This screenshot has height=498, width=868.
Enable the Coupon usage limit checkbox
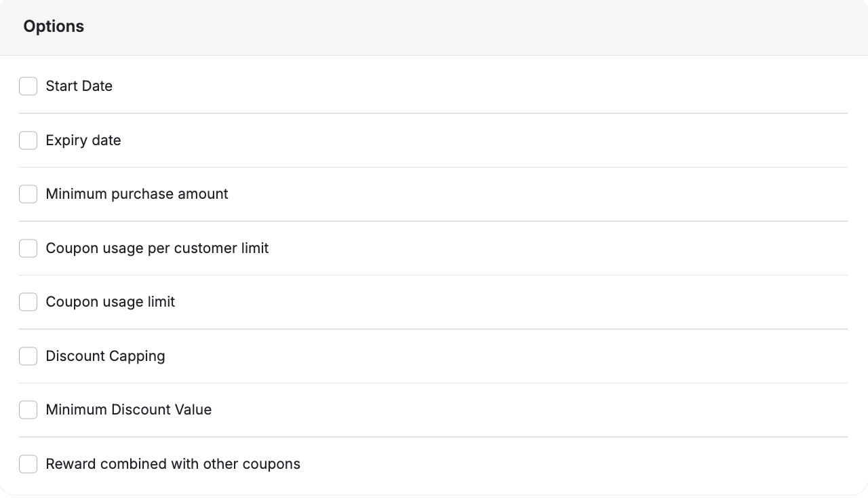coord(28,302)
